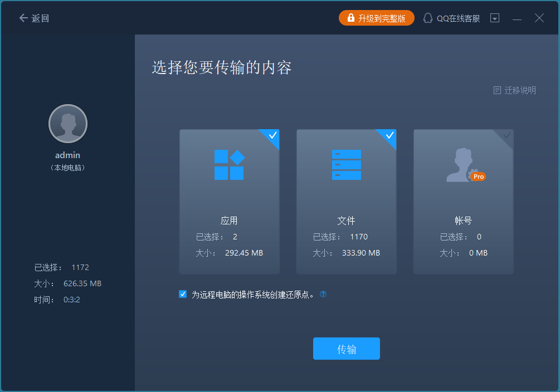The image size is (560, 392).
Task: Click the QQ在线客服 text link
Action: pos(457,18)
